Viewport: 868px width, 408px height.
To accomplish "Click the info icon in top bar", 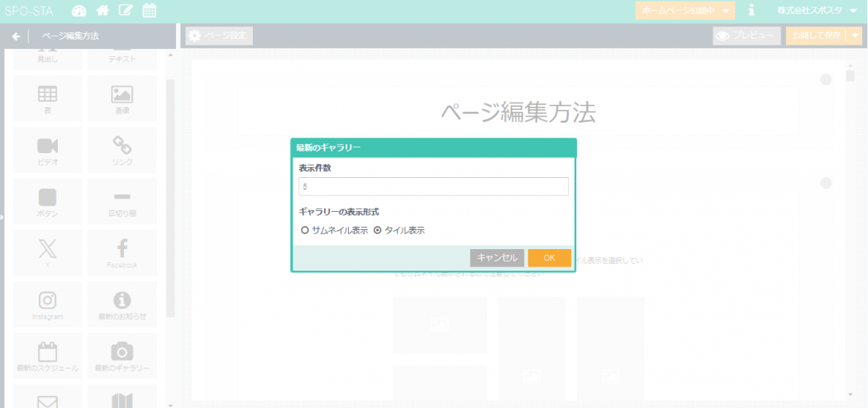I will pos(751,11).
